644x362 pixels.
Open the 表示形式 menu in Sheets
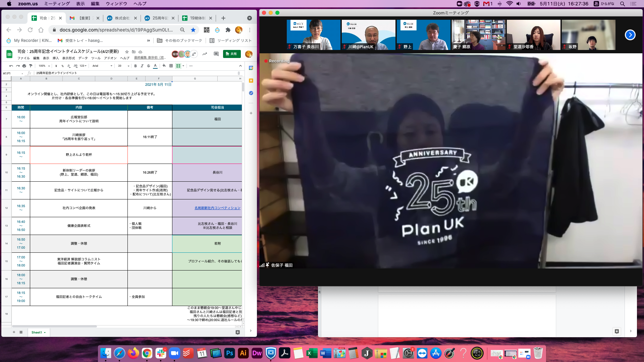[x=68, y=58]
